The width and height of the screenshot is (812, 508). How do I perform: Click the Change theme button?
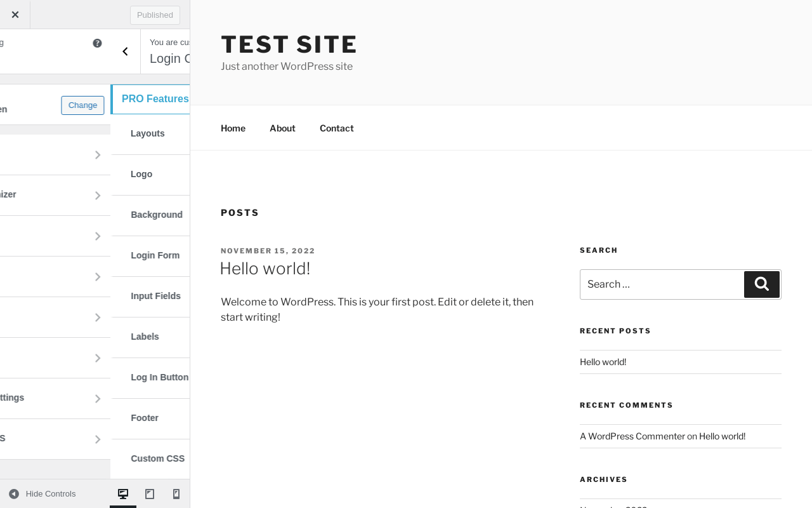tap(82, 105)
